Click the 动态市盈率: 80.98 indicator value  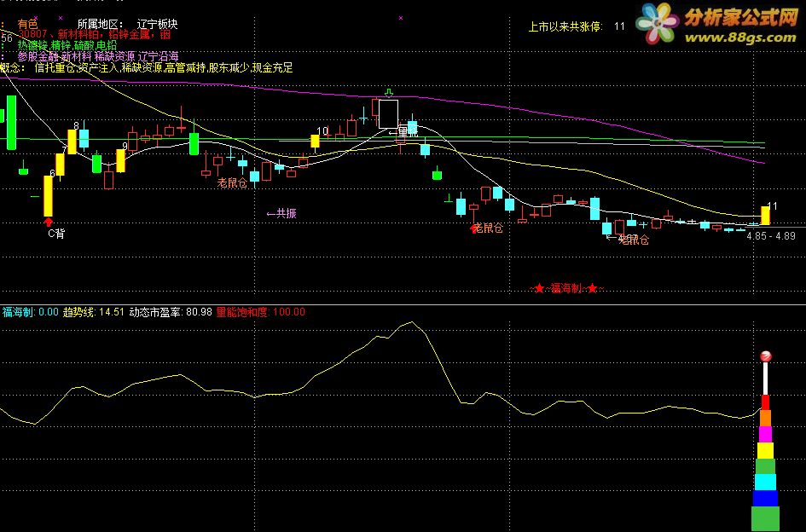[x=171, y=312]
